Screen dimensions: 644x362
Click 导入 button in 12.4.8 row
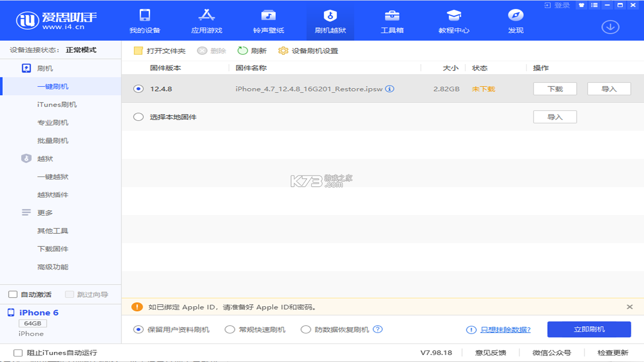609,89
